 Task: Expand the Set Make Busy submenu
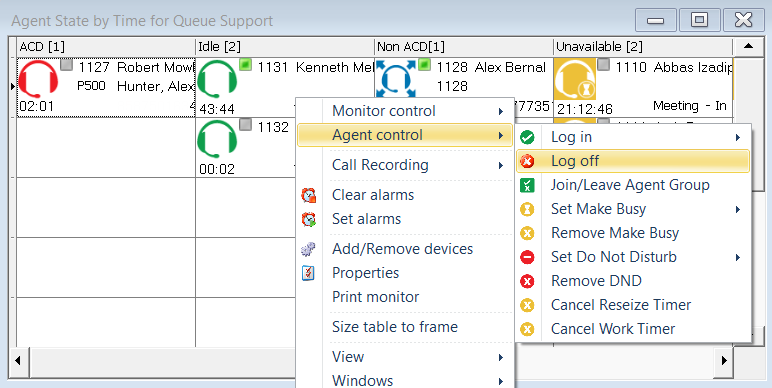[x=633, y=209]
